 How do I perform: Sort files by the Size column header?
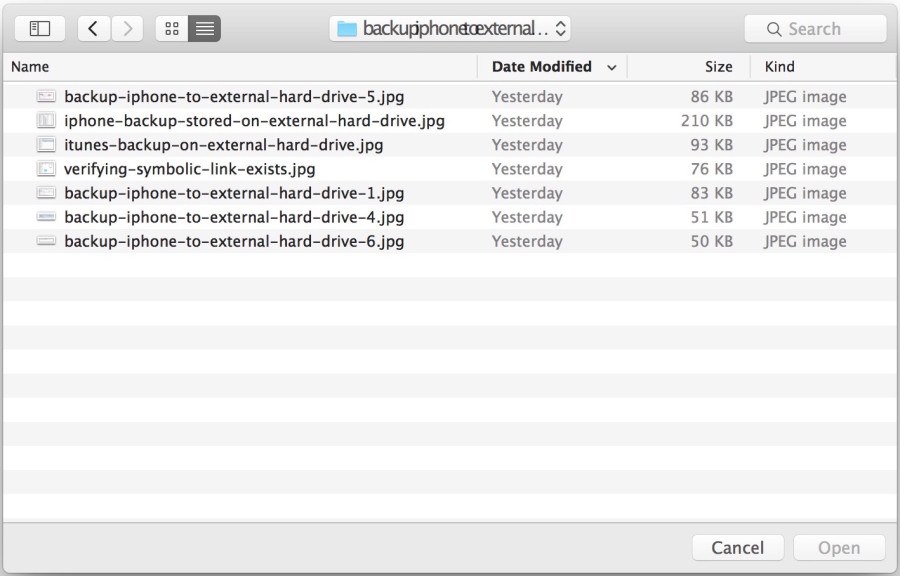point(717,66)
